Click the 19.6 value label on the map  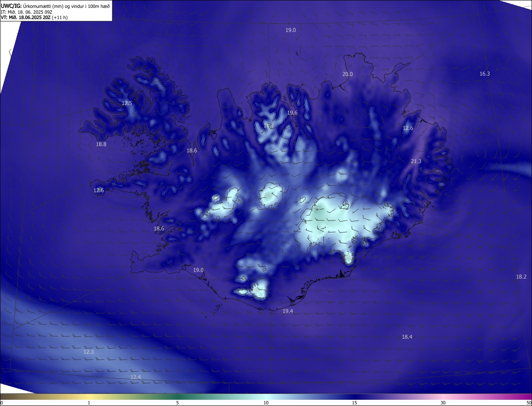pyautogui.click(x=292, y=113)
